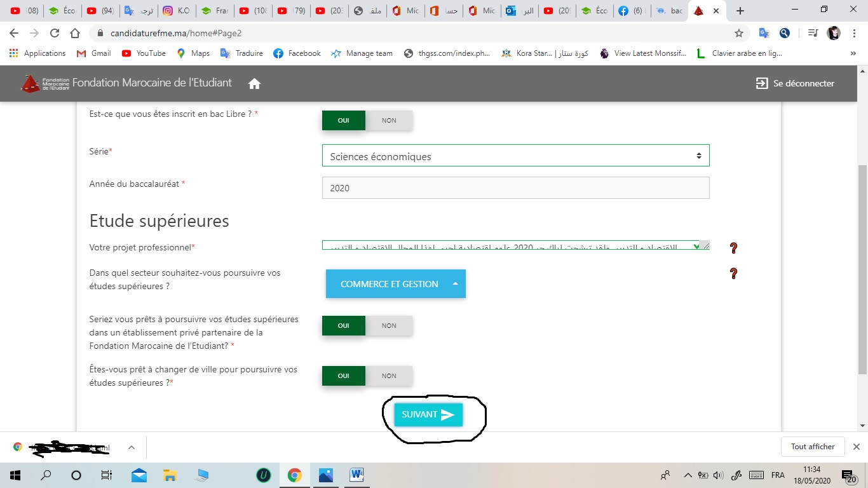Bookmark this page with the star icon
Screen dimensions: 868x488
(738, 33)
